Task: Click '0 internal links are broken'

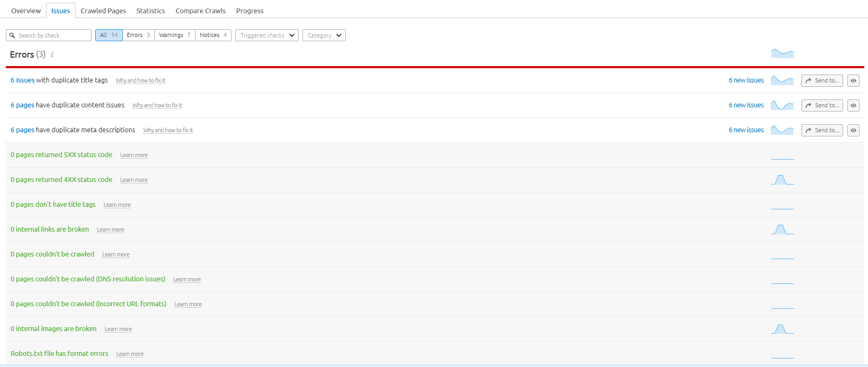Action: coord(50,230)
